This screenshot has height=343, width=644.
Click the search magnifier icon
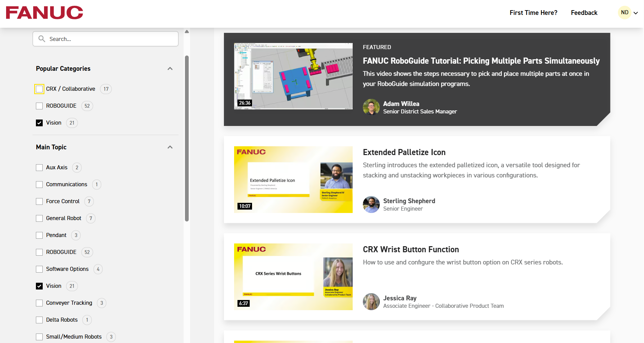click(x=42, y=39)
